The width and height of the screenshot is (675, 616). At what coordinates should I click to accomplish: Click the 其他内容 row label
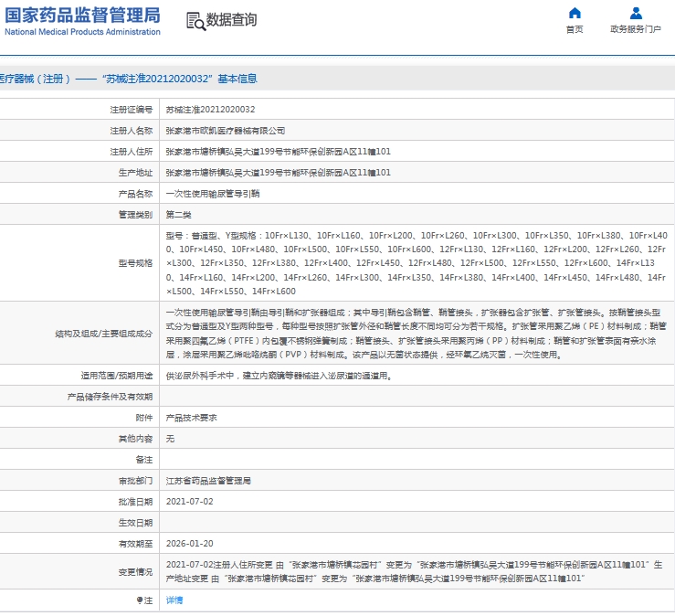[135, 439]
